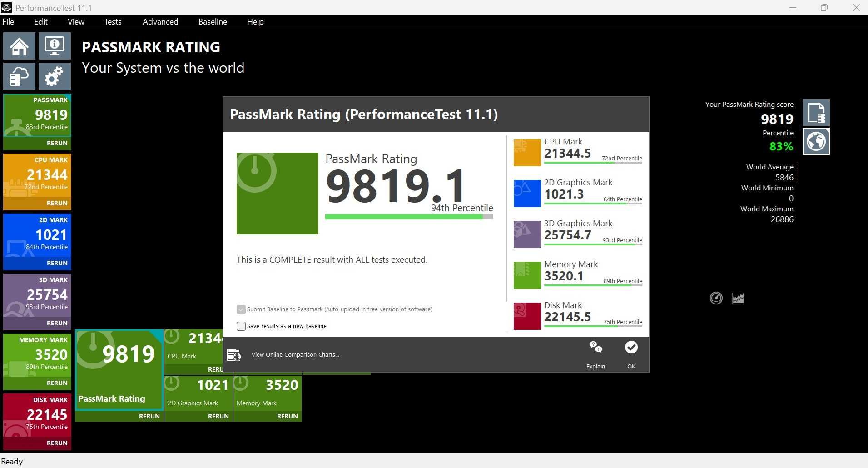Click the Memory Mark 3520.1 score
Viewport: 868px width, 468px height.
pos(564,276)
